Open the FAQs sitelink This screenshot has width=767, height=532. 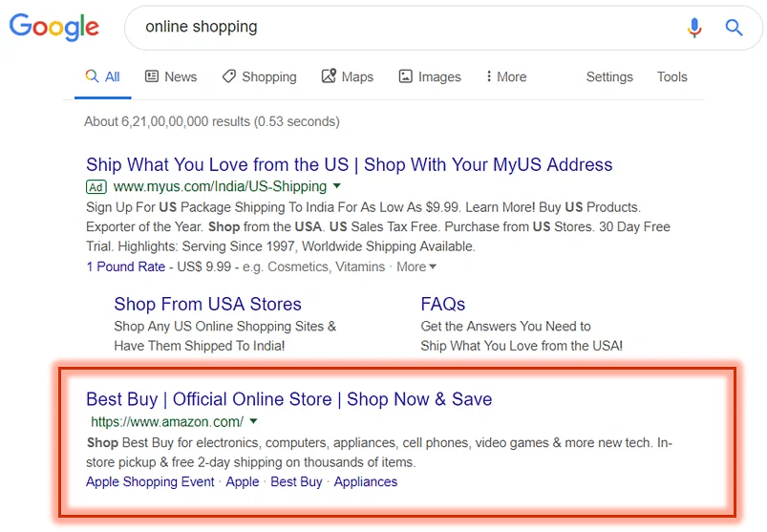pyautogui.click(x=442, y=304)
